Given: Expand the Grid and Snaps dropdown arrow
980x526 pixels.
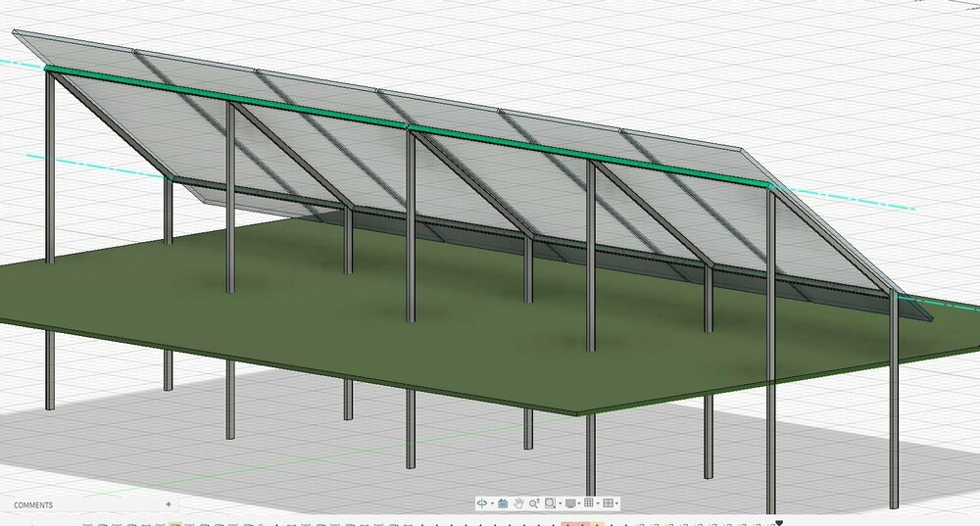Looking at the screenshot, I should [598, 503].
